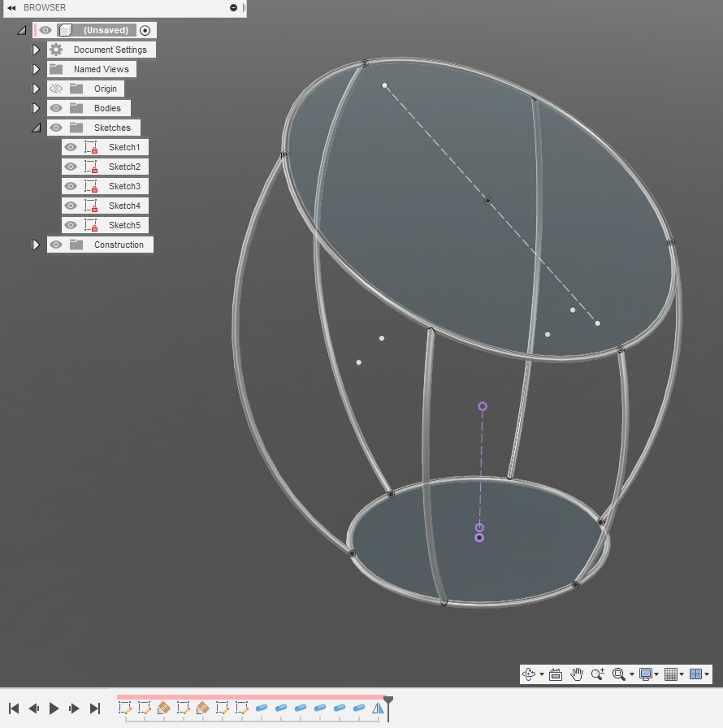Open the Fit view magnifier icon
This screenshot has height=728, width=723.
click(617, 674)
